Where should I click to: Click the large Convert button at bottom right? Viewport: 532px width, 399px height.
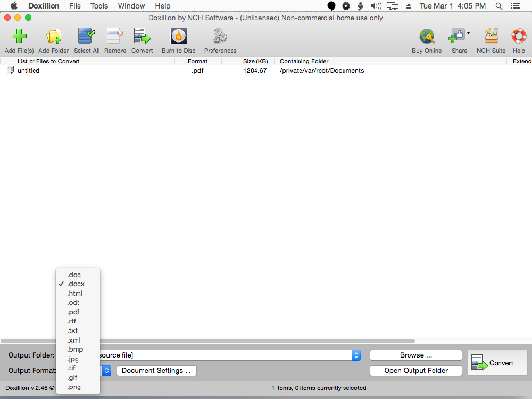pyautogui.click(x=497, y=363)
